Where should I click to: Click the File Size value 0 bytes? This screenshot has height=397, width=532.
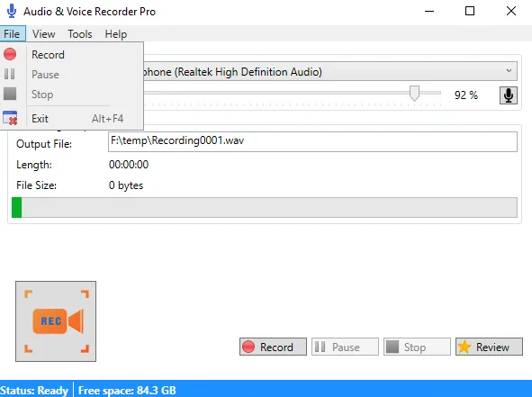point(126,185)
